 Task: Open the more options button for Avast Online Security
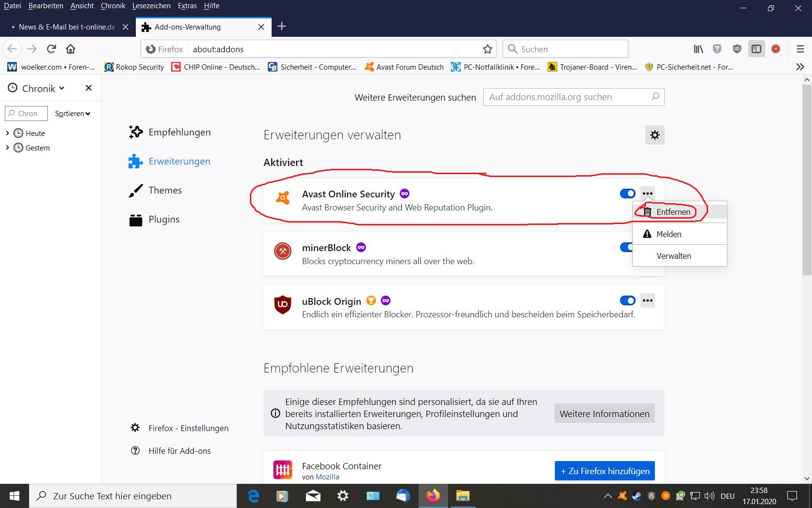click(x=648, y=194)
